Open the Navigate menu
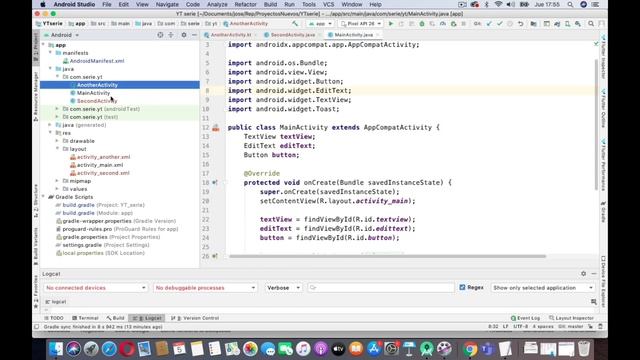 (167, 4)
